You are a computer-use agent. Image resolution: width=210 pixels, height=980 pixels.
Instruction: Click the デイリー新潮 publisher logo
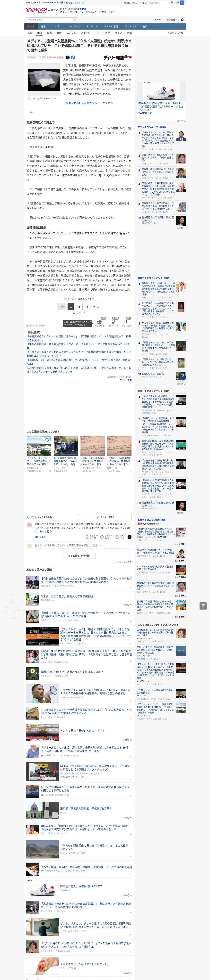[117, 57]
